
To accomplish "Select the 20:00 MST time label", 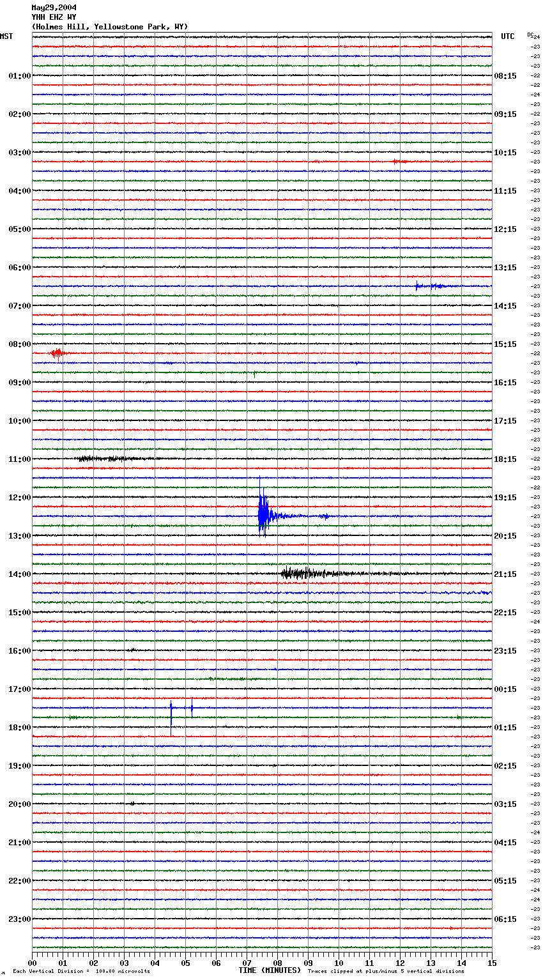I will [x=20, y=804].
